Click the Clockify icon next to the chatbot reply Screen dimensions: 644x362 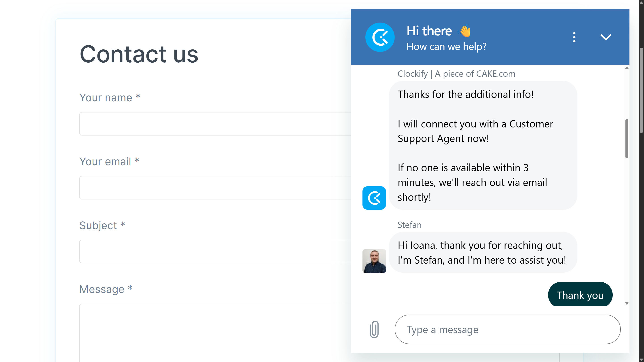tap(374, 198)
